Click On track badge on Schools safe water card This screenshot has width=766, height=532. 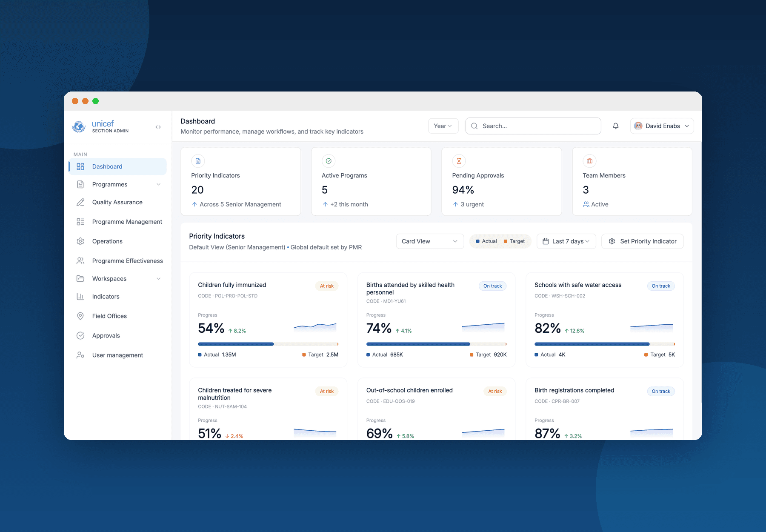pos(661,286)
